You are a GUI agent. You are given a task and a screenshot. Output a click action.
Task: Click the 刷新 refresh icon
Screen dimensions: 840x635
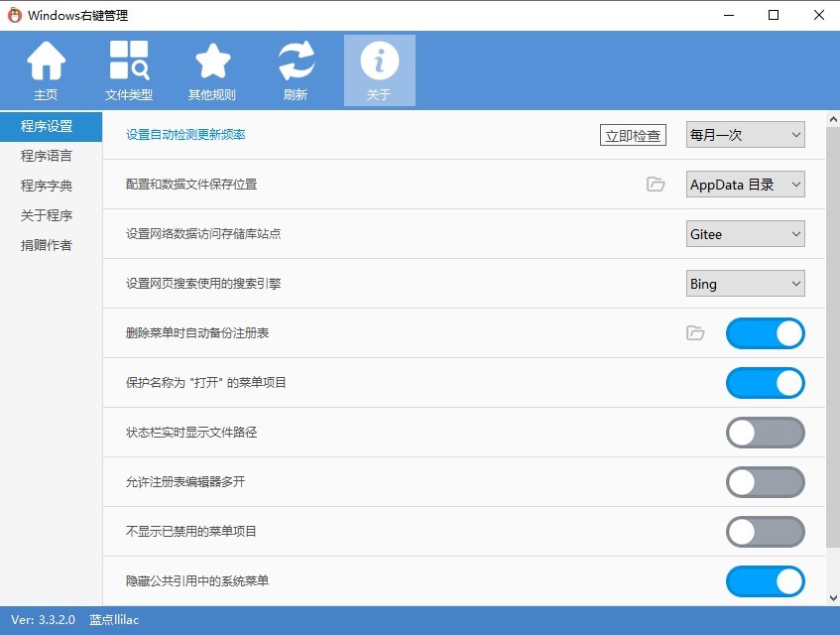pos(296,69)
